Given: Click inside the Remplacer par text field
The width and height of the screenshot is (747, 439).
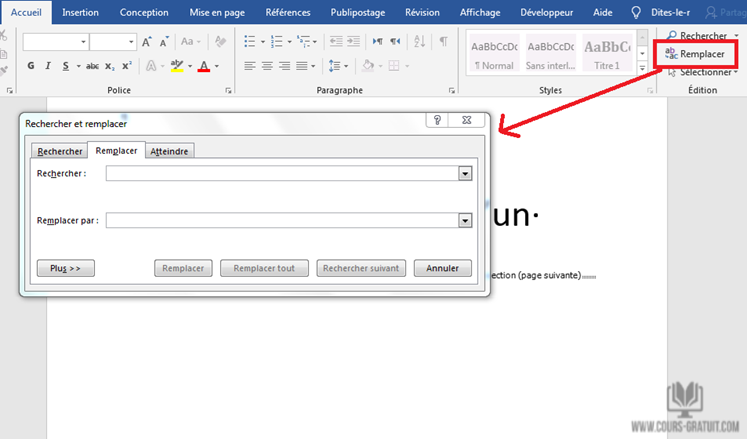Looking at the screenshot, I should (x=281, y=221).
